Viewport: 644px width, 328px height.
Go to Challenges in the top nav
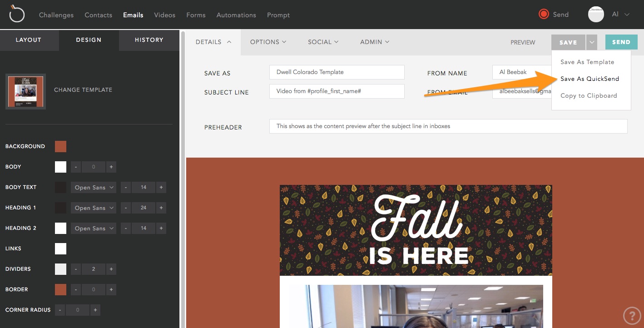[56, 15]
